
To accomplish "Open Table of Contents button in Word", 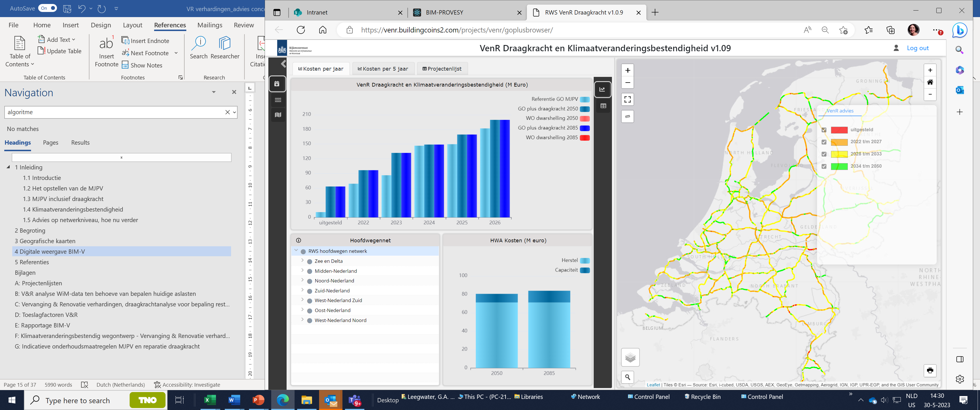I will coord(20,51).
